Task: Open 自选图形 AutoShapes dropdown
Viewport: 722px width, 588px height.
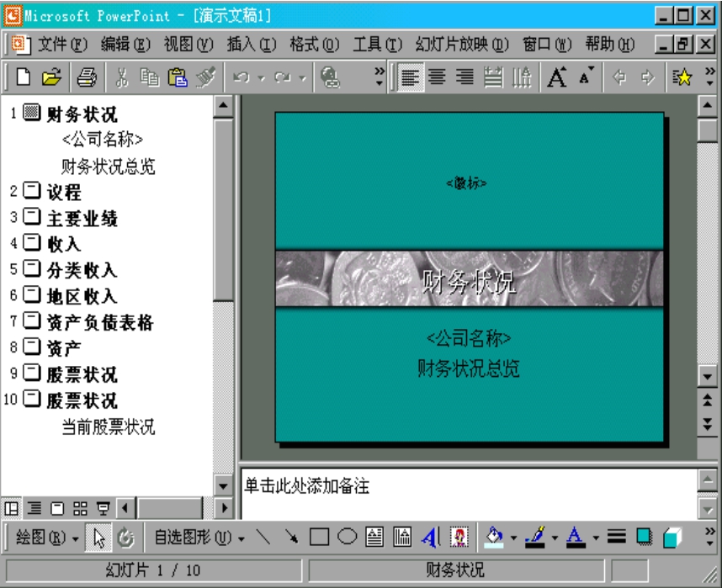Action: [199, 538]
